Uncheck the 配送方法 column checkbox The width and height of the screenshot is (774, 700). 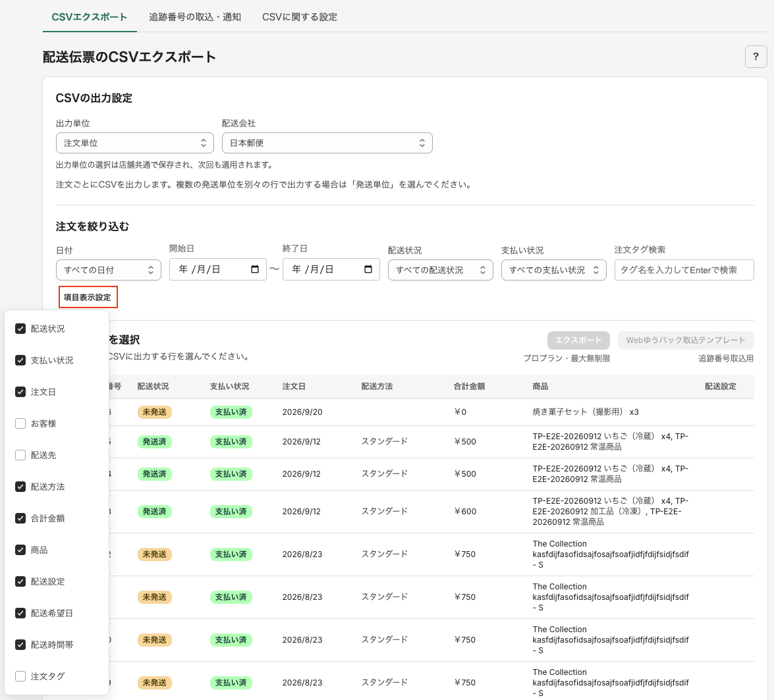[x=20, y=487]
